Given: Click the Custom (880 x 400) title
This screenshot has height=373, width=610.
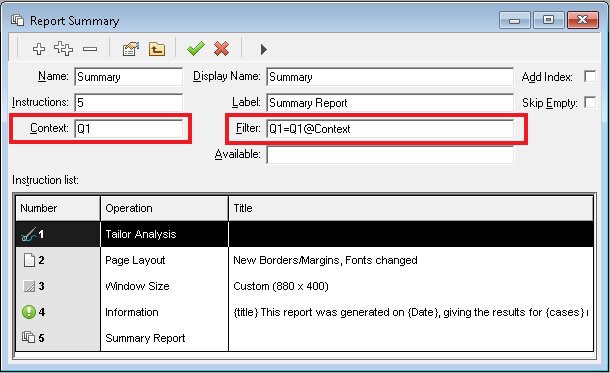Looking at the screenshot, I should click(281, 286).
